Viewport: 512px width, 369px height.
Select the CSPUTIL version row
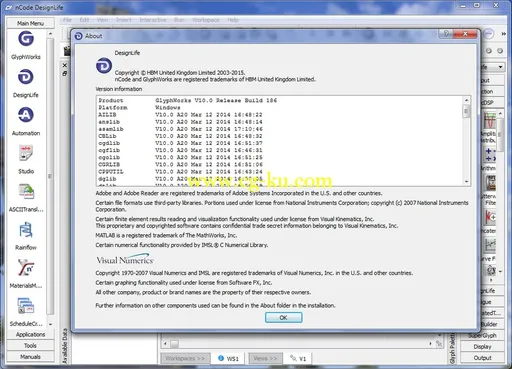tap(180, 172)
